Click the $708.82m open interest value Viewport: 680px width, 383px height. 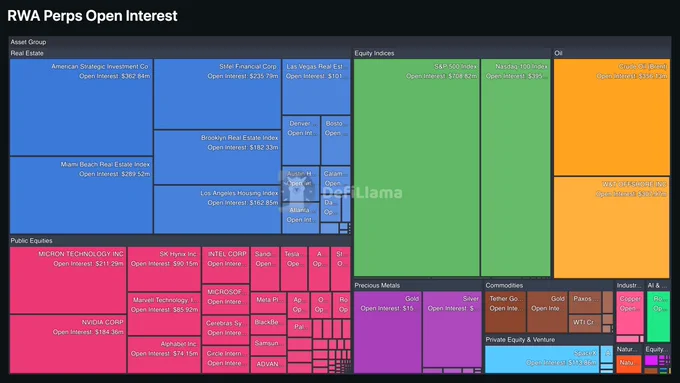463,76
